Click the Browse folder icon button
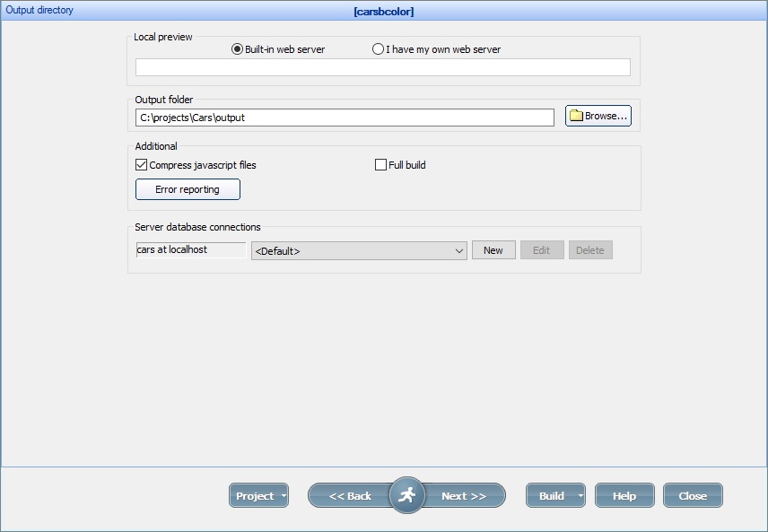The image size is (768, 532). click(x=598, y=117)
